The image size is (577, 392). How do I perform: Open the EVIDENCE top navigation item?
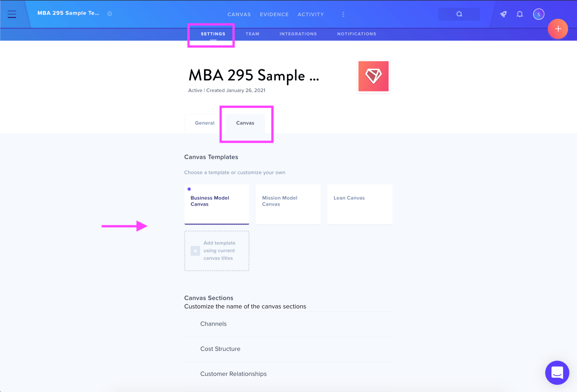click(x=274, y=14)
